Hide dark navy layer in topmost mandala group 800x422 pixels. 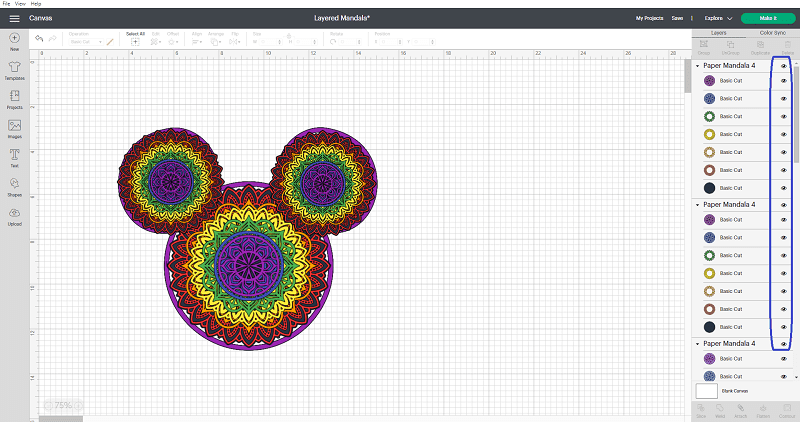click(784, 188)
